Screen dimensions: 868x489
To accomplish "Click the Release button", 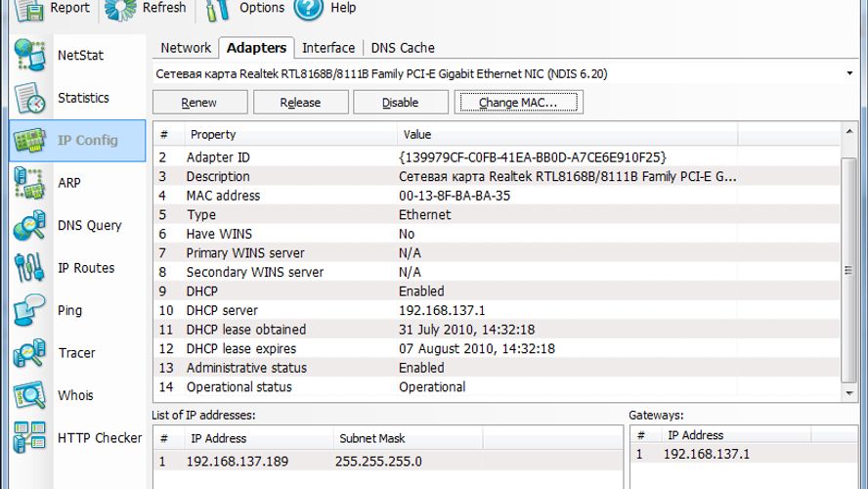I will [x=301, y=103].
